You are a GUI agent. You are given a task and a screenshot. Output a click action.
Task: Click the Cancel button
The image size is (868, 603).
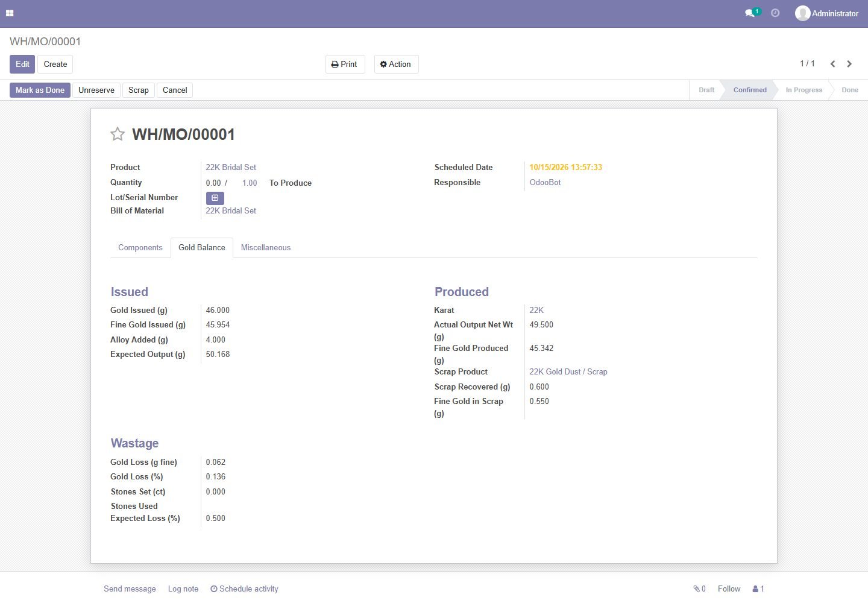[x=175, y=90]
